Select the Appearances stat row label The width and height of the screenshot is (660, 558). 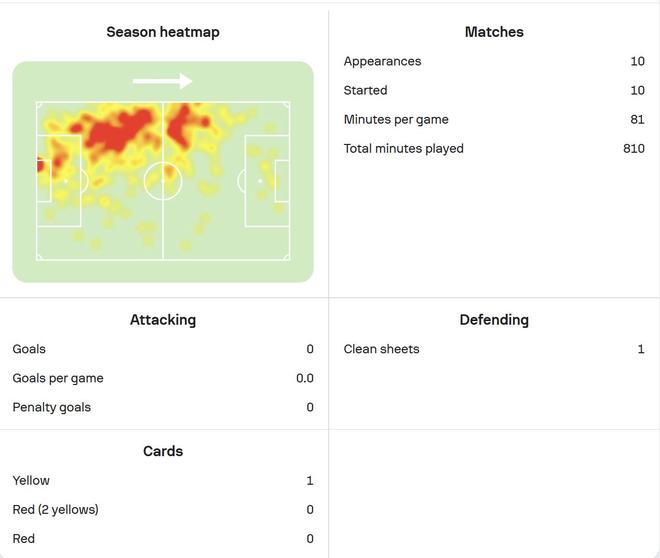382,61
